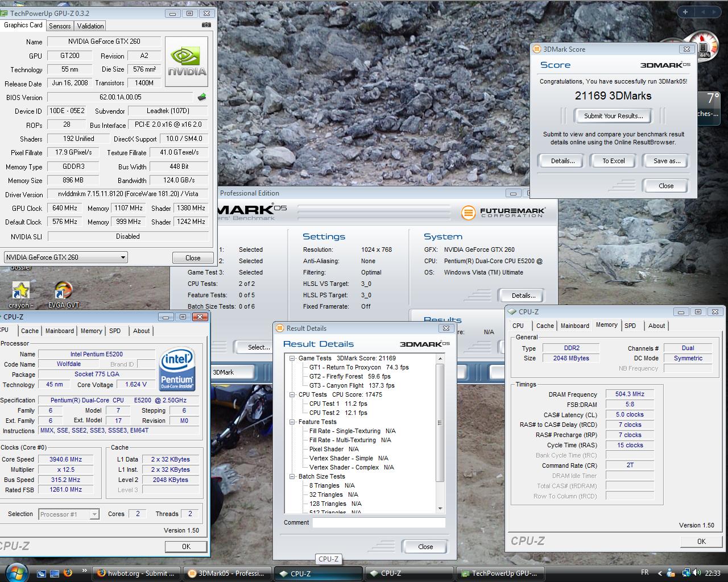The height and width of the screenshot is (582, 728).
Task: Switch to 3DMark05 Professional taskbar button
Action: (226, 573)
